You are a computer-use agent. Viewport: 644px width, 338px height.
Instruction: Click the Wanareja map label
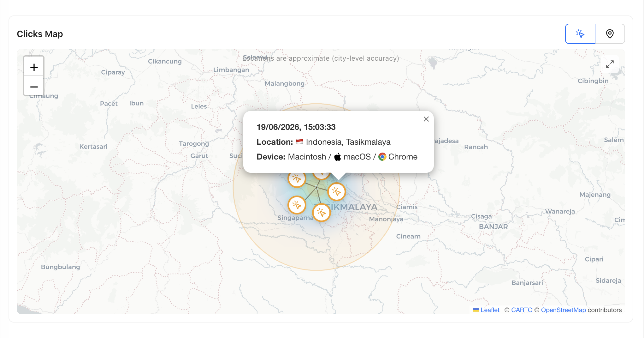[560, 211]
